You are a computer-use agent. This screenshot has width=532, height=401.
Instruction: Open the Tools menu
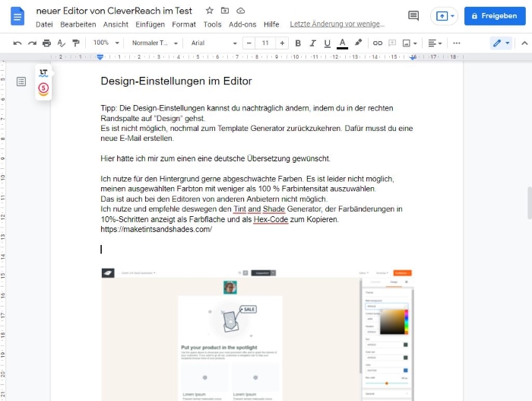pyautogui.click(x=212, y=24)
